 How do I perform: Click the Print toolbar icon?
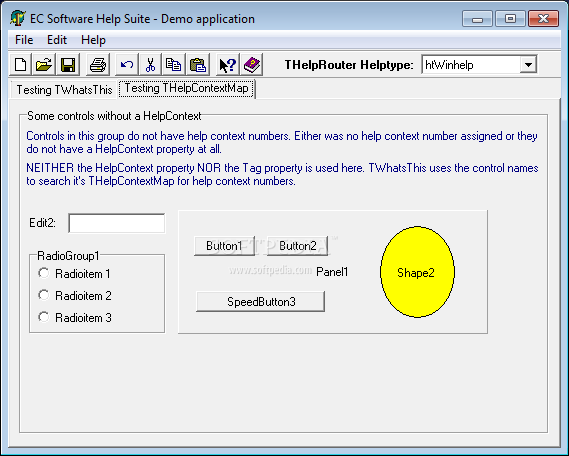coord(98,65)
